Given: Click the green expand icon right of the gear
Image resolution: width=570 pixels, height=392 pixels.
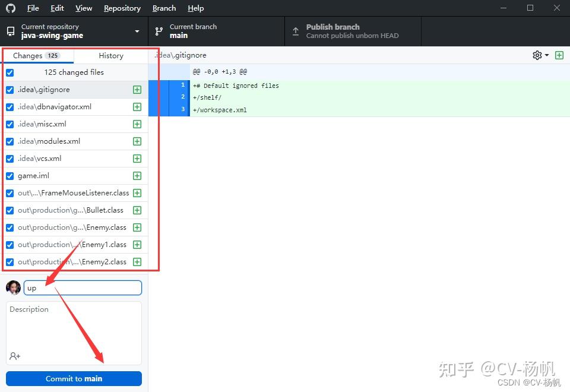Looking at the screenshot, I should point(559,55).
